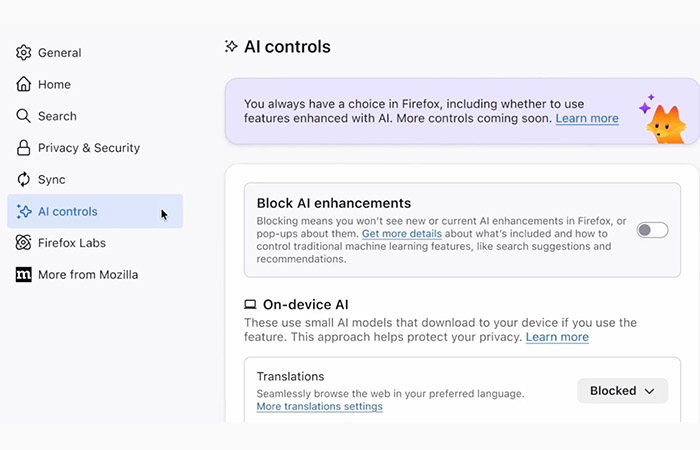Click the General gear icon in sidebar
This screenshot has width=700, height=450.
coord(24,53)
